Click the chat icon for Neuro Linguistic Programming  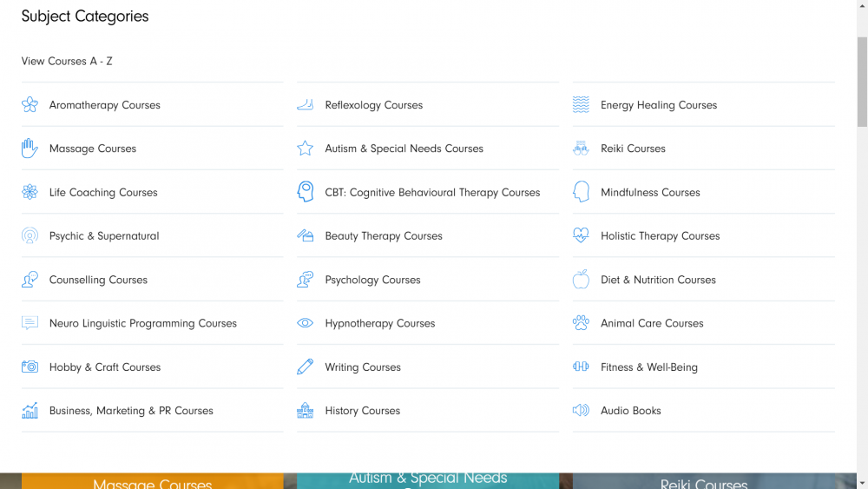(30, 323)
